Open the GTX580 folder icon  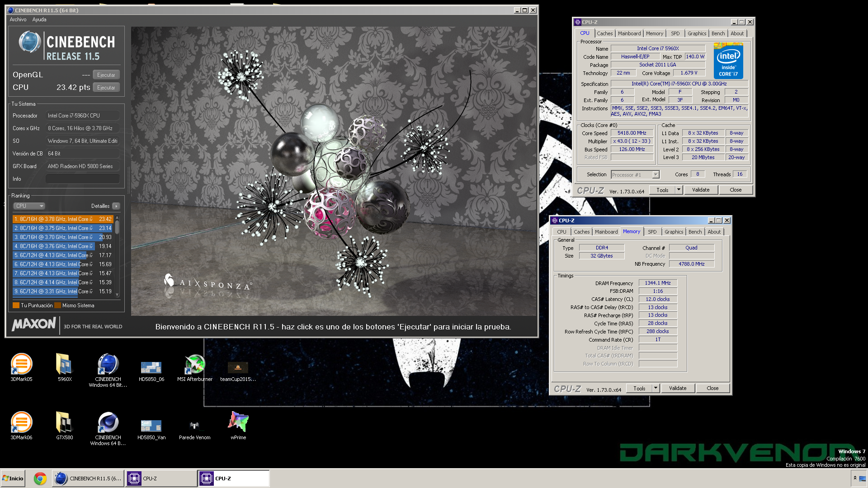point(65,425)
